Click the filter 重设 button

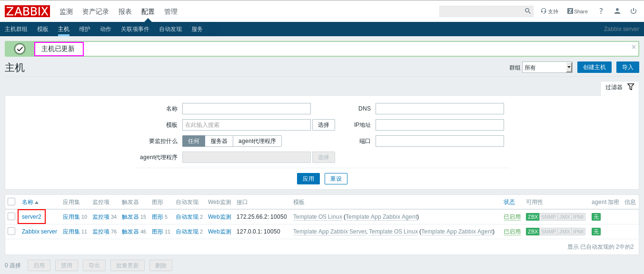336,179
